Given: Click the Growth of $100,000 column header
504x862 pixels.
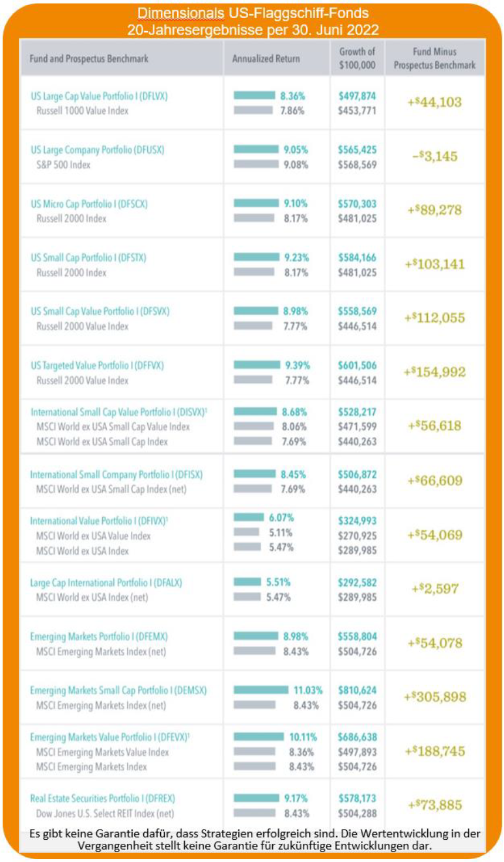Looking at the screenshot, I should point(357,58).
